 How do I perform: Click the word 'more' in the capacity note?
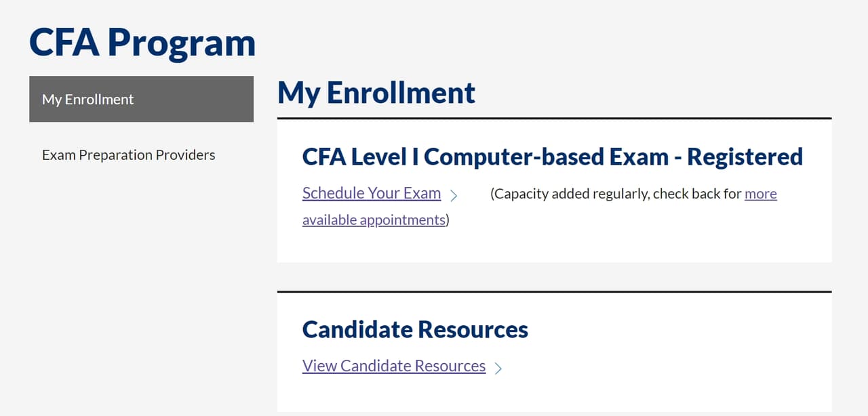pos(761,194)
